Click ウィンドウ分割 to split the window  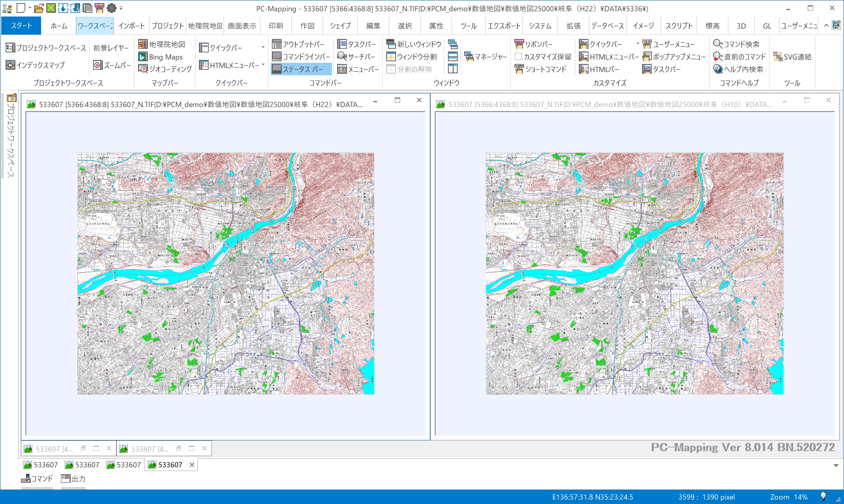(x=412, y=57)
